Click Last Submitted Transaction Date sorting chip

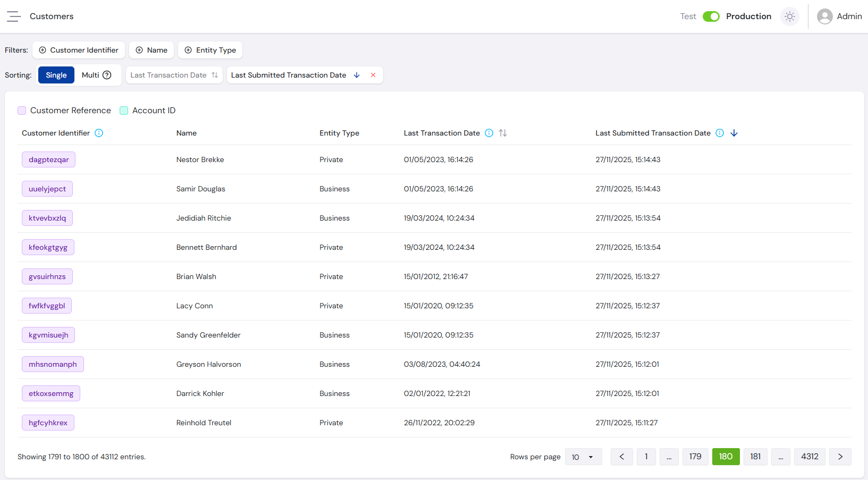tap(305, 75)
